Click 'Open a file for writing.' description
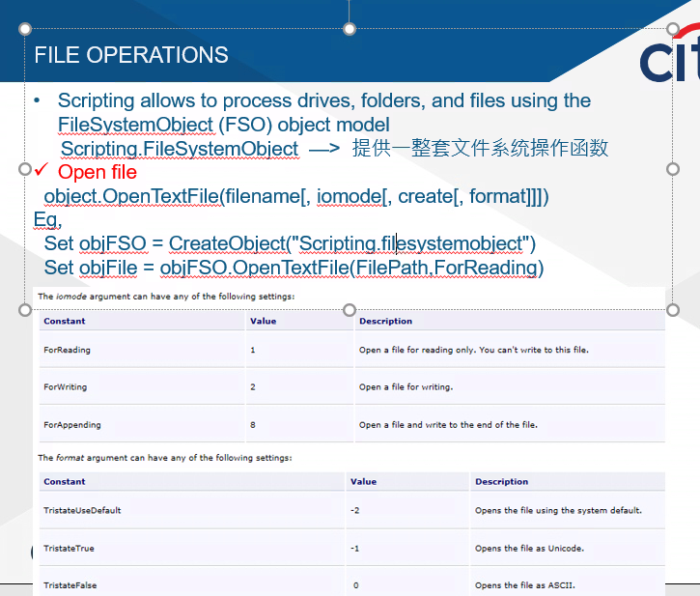The width and height of the screenshot is (700, 596). pos(406,387)
